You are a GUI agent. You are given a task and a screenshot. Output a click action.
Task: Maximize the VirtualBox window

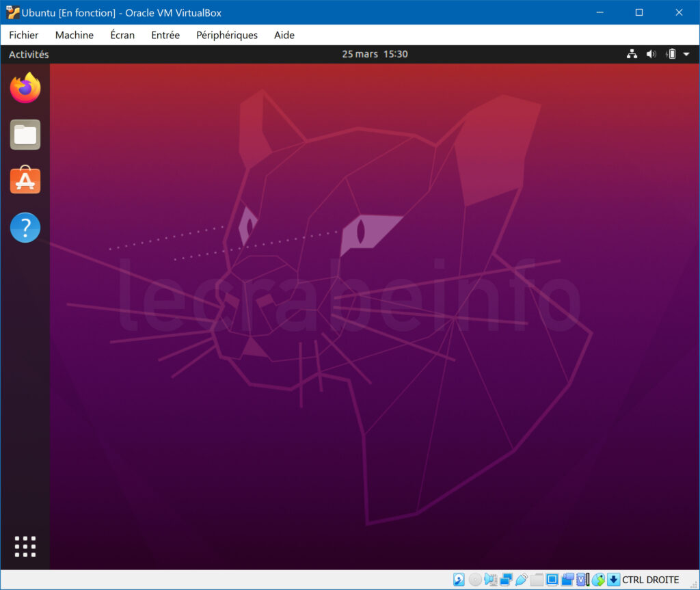pyautogui.click(x=639, y=12)
